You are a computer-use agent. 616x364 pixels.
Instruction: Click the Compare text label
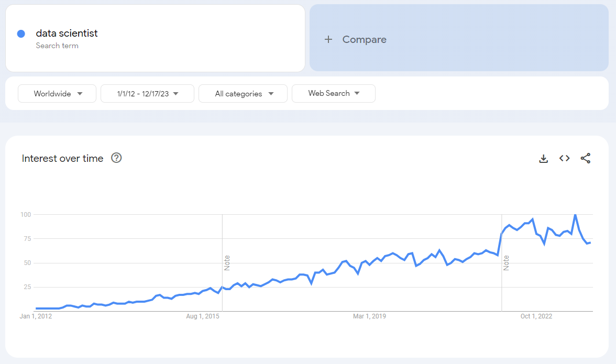tap(364, 39)
